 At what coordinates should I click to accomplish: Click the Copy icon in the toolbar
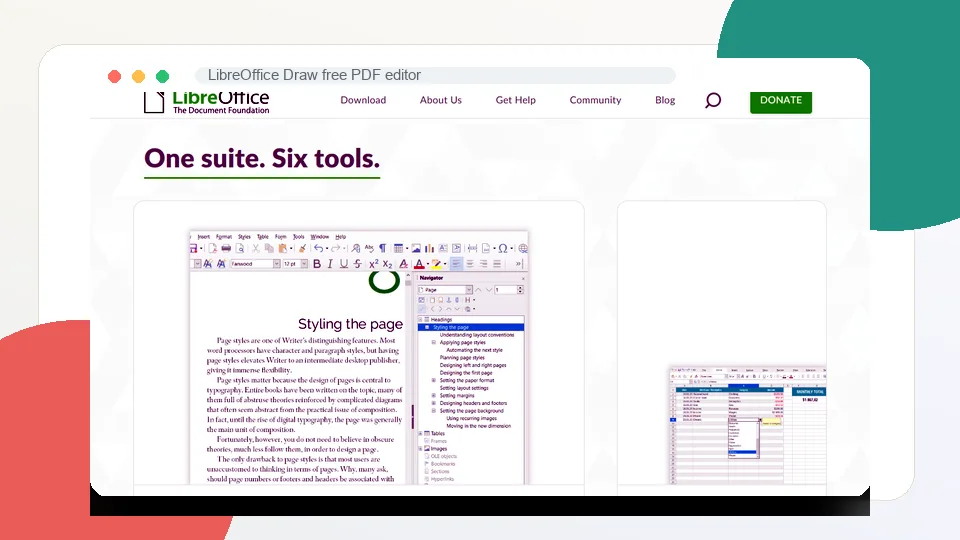[269, 248]
